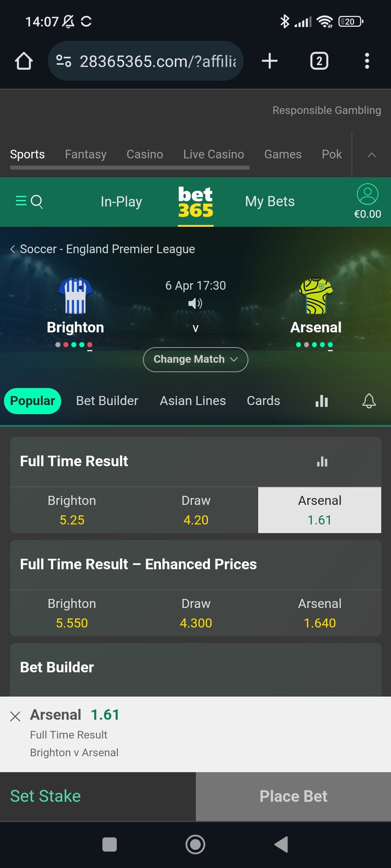Select Draw 4.20 Full Time Result odds
391x868 pixels.
point(196,510)
